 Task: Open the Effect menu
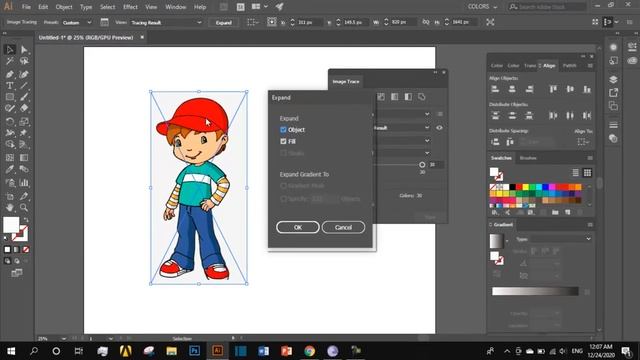click(x=130, y=7)
